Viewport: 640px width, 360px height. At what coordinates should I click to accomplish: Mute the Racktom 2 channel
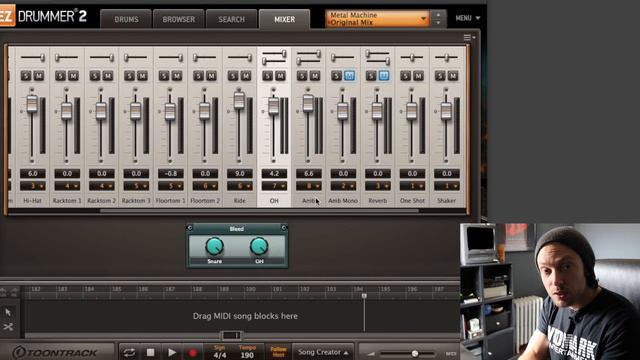tap(108, 76)
